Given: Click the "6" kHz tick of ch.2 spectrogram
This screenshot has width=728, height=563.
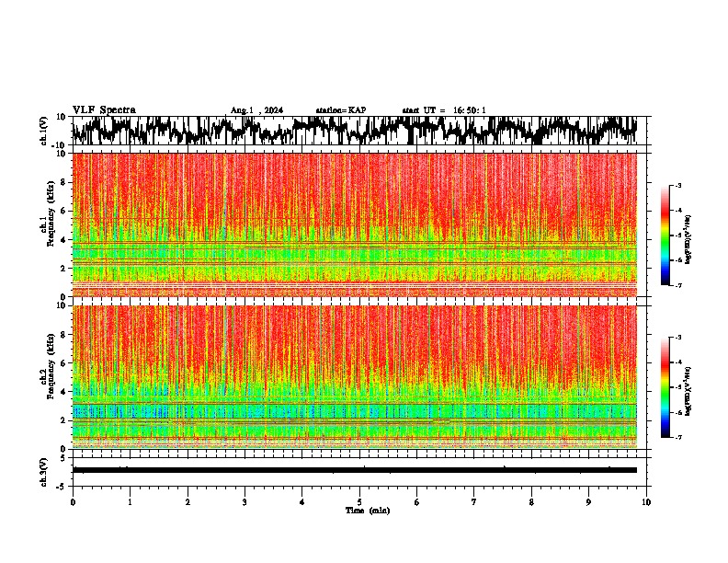Looking at the screenshot, I should point(64,362).
